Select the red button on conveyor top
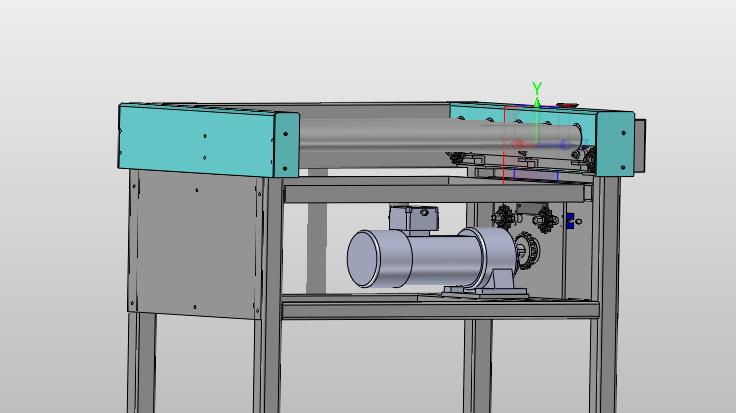 [567, 105]
